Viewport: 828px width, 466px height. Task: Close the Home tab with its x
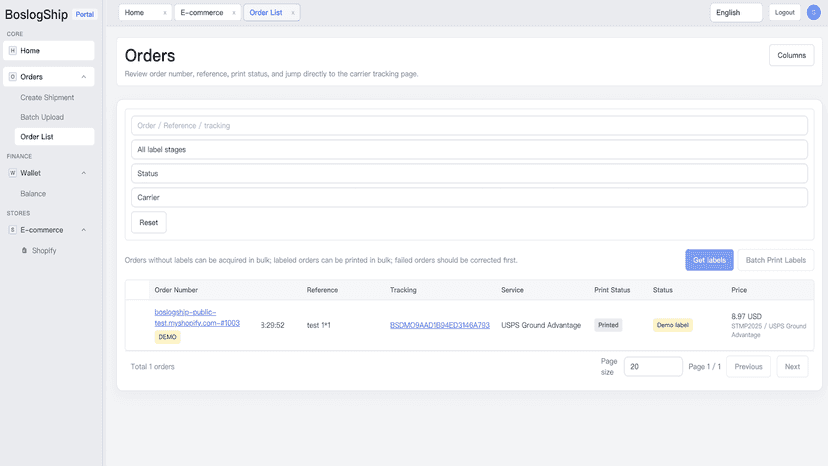[164, 13]
